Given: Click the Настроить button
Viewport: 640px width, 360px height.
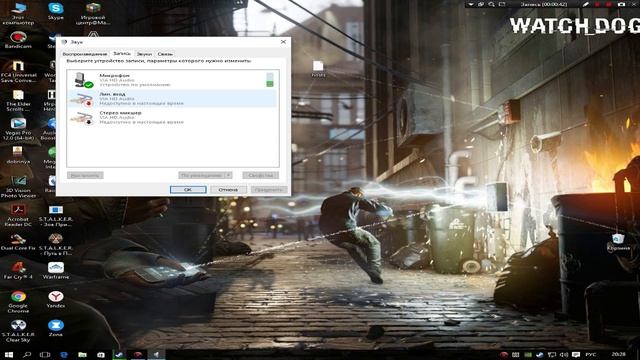Looking at the screenshot, I should point(85,176).
